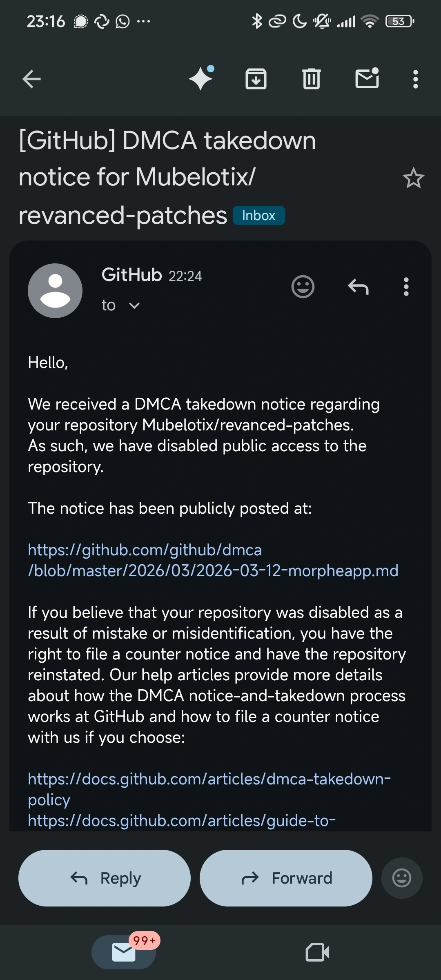Tap the bottom emoji reaction button

(x=402, y=878)
